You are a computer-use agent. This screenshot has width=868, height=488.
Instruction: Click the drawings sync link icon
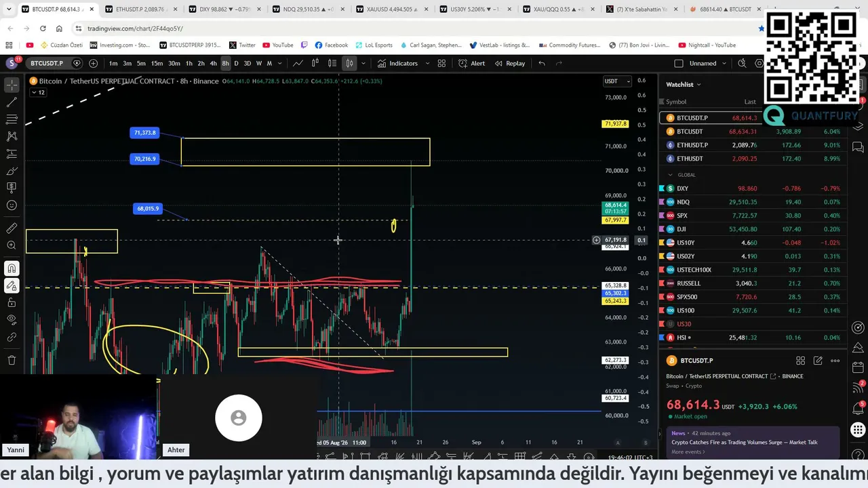[12, 337]
